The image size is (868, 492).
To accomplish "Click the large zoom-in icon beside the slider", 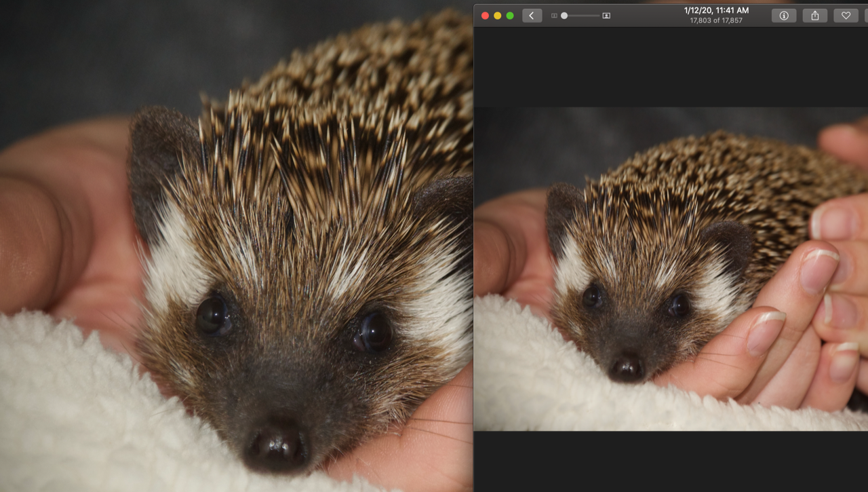I will pyautogui.click(x=606, y=16).
